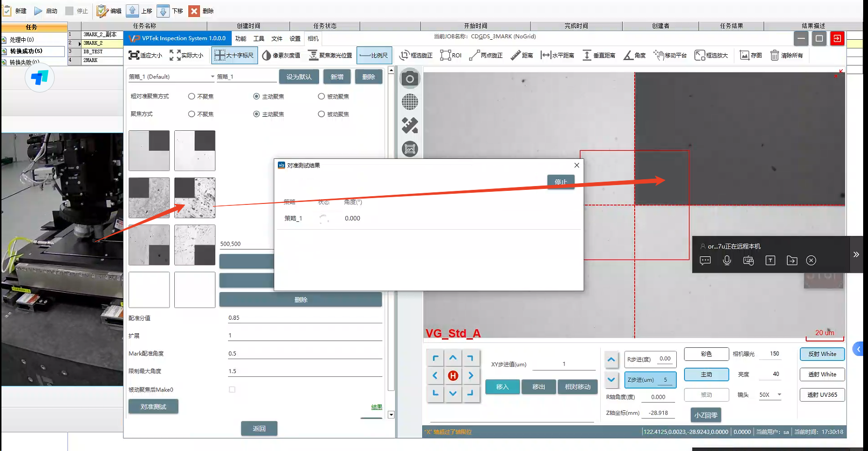Select the horizontal distance tool
Screen dimensions: 868x451
tap(557, 56)
